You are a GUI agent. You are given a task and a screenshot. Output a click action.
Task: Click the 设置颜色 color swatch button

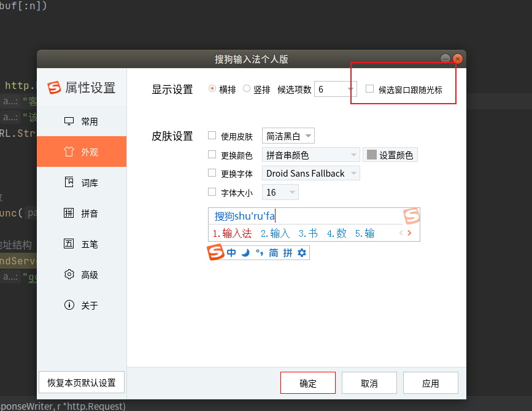[x=390, y=155]
